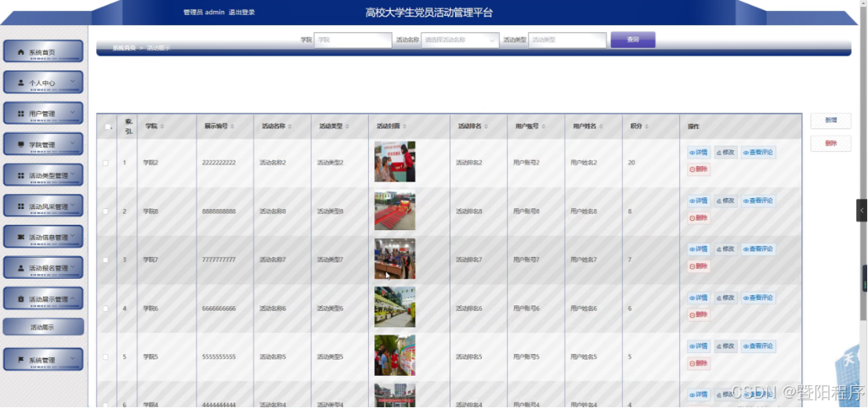This screenshot has height=408, width=868.
Task: Sort by 积分 using its sort arrows
Action: 646,126
